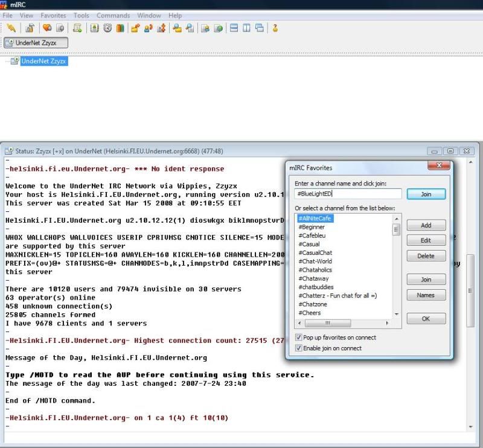Select #Chat-World in the favorites list
Viewport: 483px width, 448px height.
[315, 261]
